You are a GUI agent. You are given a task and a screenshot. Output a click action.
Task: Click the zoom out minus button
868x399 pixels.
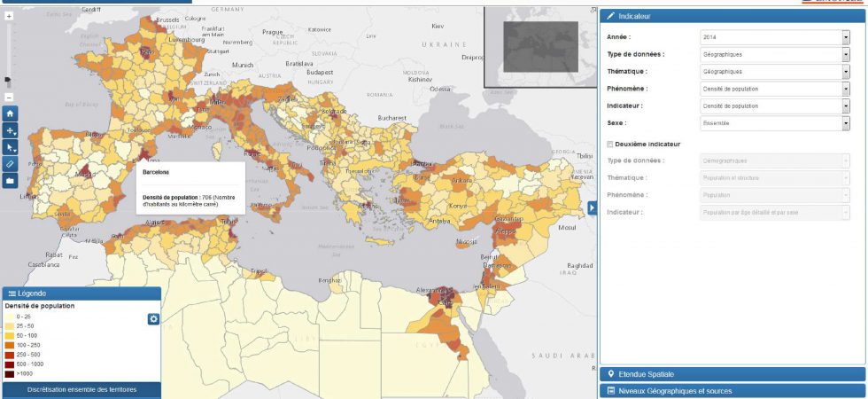click(9, 97)
